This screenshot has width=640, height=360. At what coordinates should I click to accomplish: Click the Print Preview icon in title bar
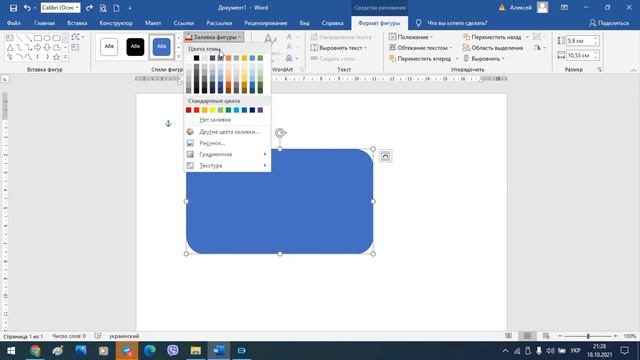(103, 8)
